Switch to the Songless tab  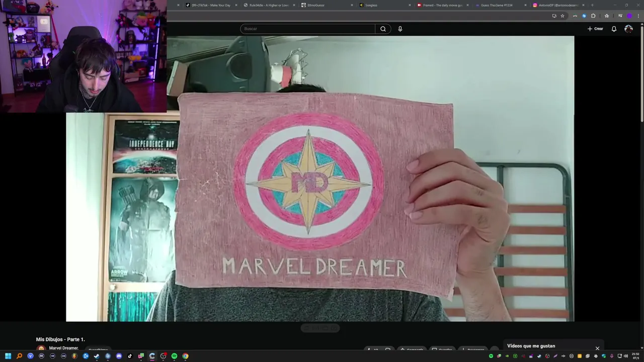(385, 5)
